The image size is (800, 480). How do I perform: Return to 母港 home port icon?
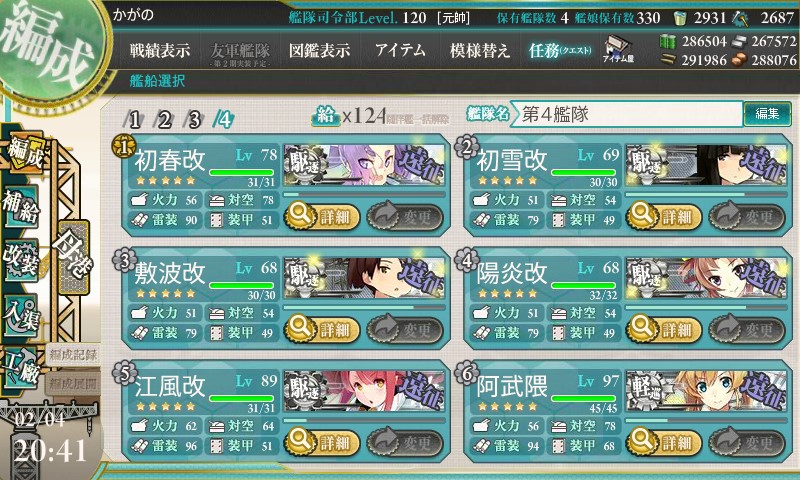pyautogui.click(x=73, y=257)
